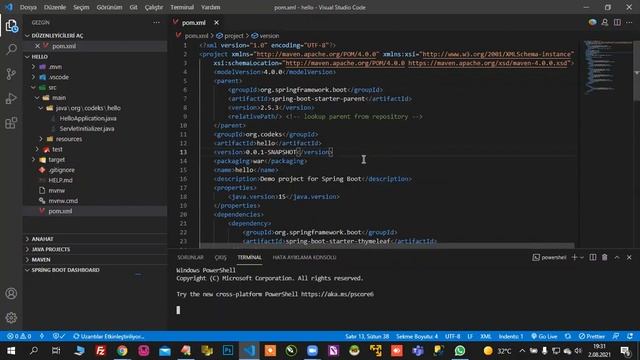This screenshot has height=360, width=640.
Task: Switch to the SORUNLAR panel tab
Action: pyautogui.click(x=190, y=258)
